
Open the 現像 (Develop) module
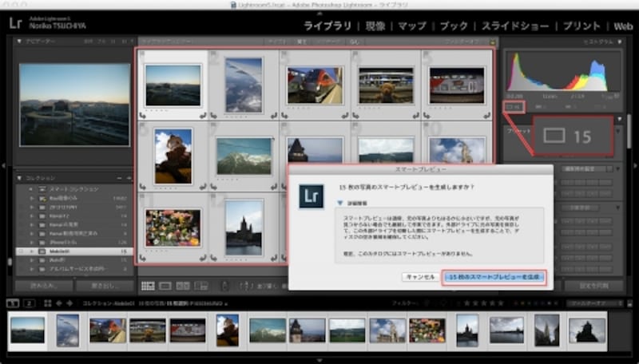click(x=375, y=26)
